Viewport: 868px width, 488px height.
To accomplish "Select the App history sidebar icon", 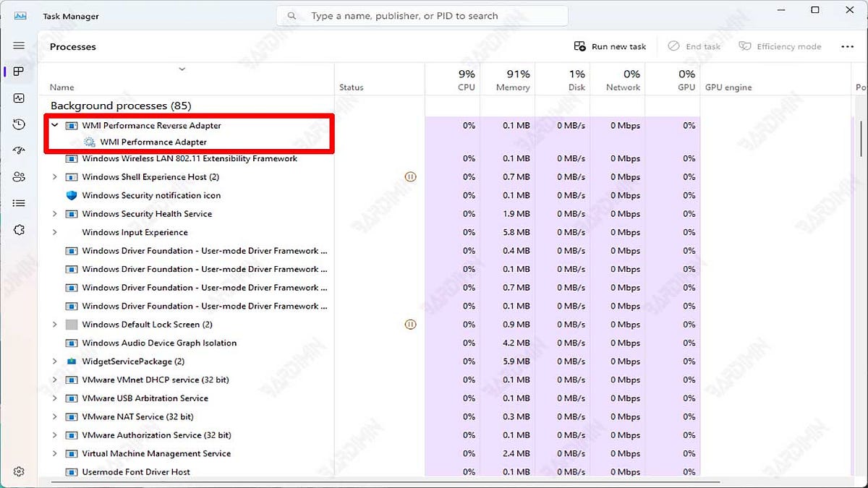I will coord(18,124).
